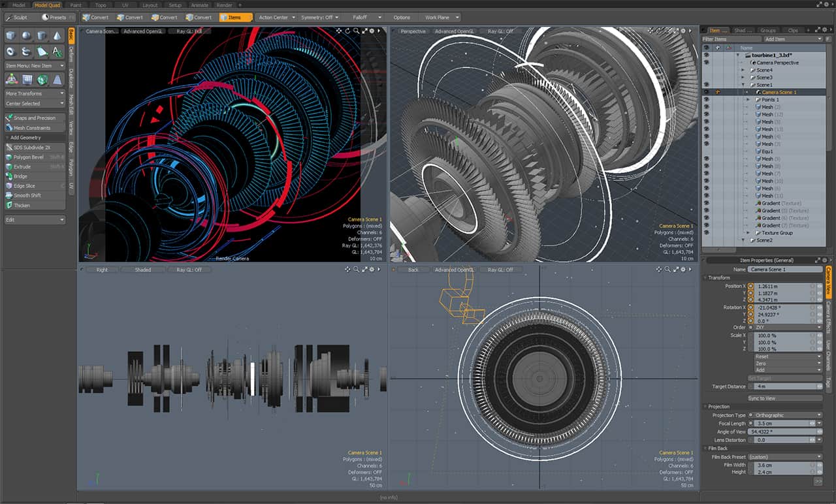Select the Cube primitive tool
This screenshot has width=836, height=504.
[11, 36]
